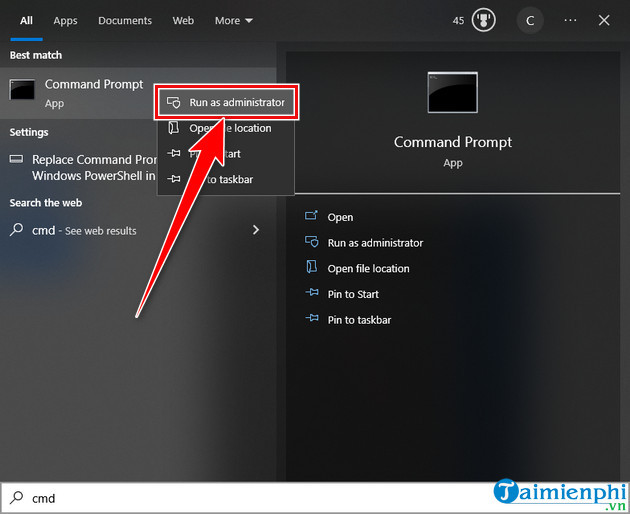Click Command Prompt title in preview pane
This screenshot has height=514, width=630.
[453, 142]
